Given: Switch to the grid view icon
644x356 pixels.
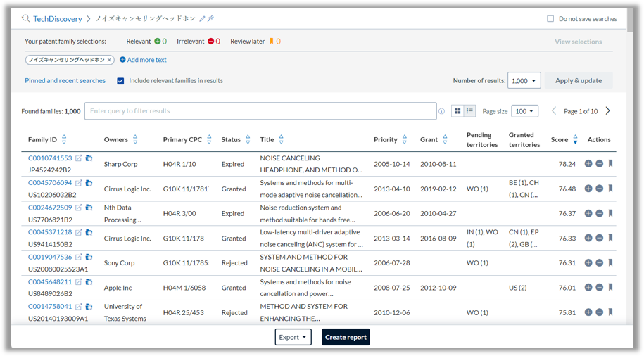Looking at the screenshot, I should click(457, 111).
